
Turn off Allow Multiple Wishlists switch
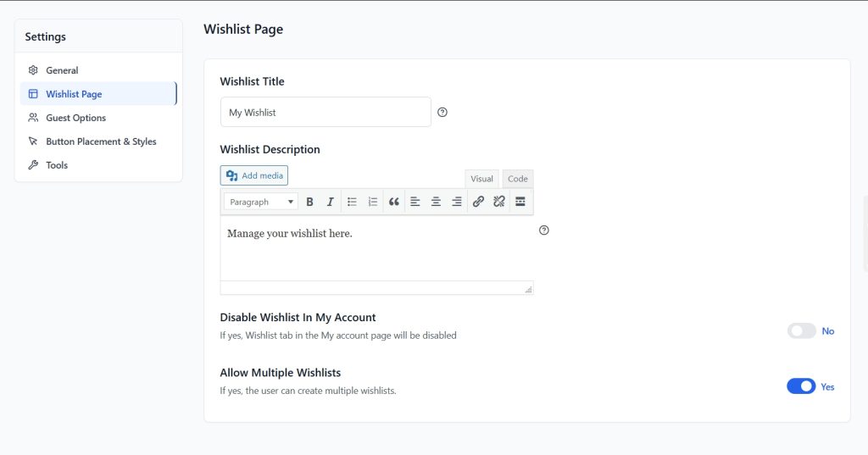click(801, 386)
